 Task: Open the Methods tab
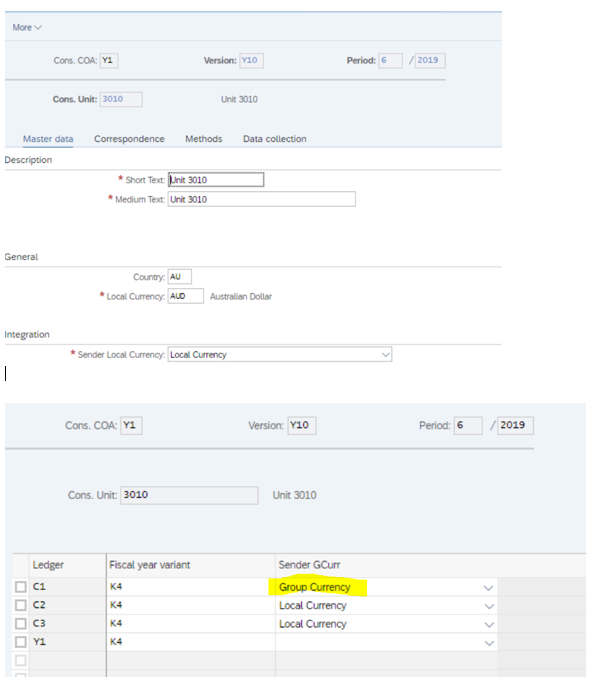pyautogui.click(x=204, y=139)
